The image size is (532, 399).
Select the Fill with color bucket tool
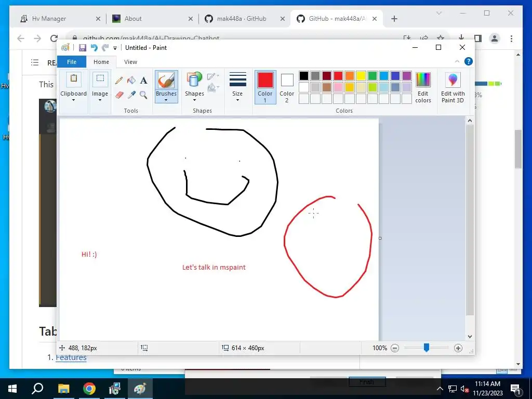[131, 81]
